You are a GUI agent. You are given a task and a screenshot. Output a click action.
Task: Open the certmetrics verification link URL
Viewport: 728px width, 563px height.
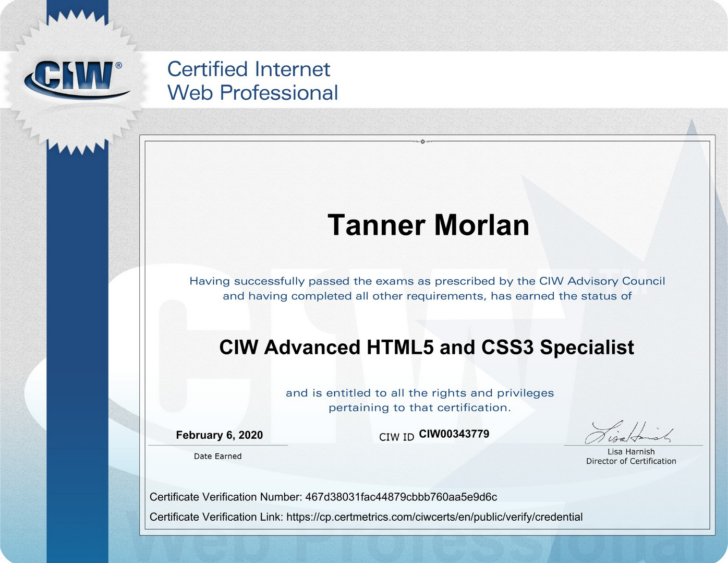(x=434, y=517)
